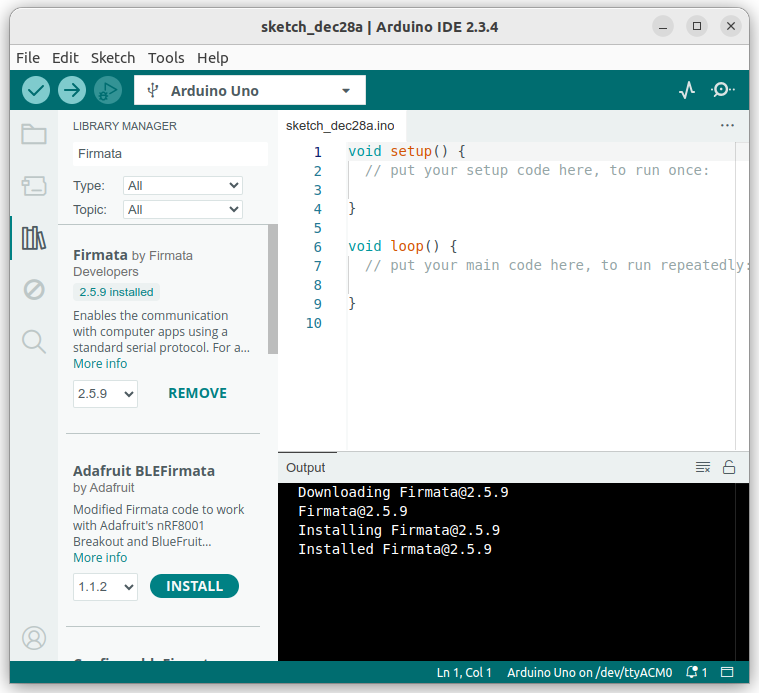Open the Tools menu
This screenshot has width=759, height=693.
(x=166, y=58)
